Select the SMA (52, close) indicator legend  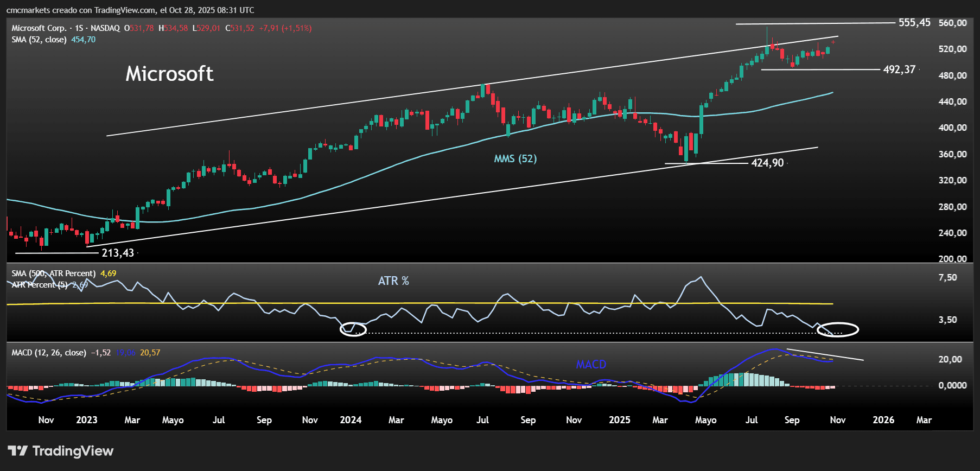click(39, 40)
